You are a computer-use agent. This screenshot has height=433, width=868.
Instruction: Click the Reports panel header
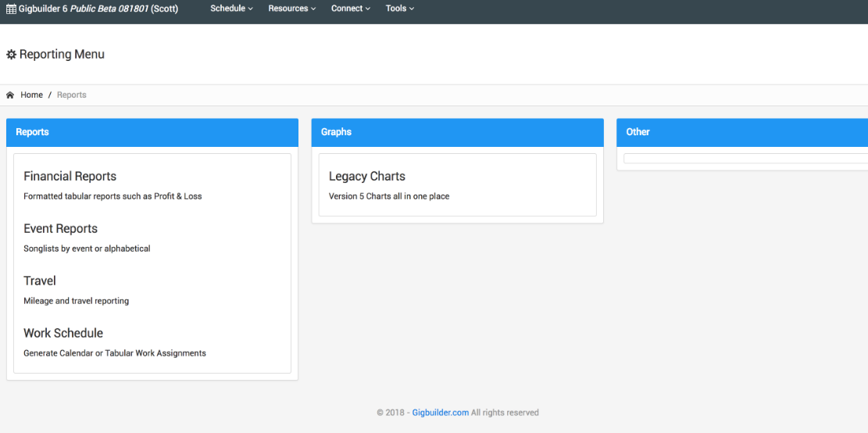(x=152, y=132)
